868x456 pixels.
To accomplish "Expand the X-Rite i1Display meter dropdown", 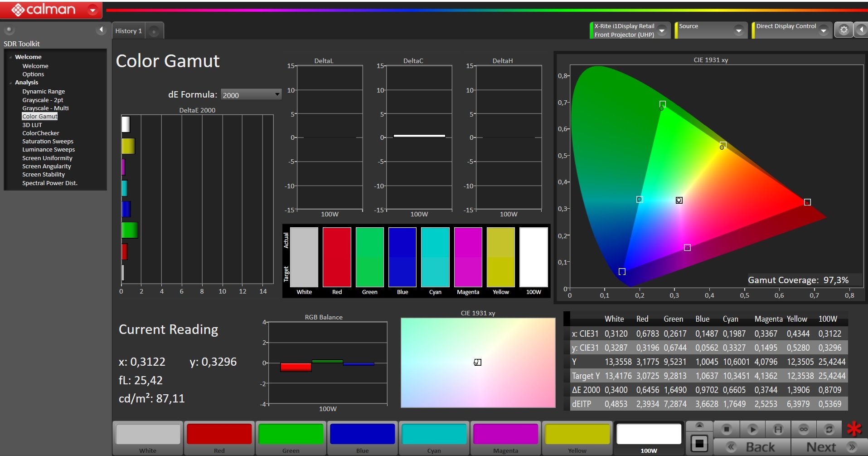I will tap(662, 30).
